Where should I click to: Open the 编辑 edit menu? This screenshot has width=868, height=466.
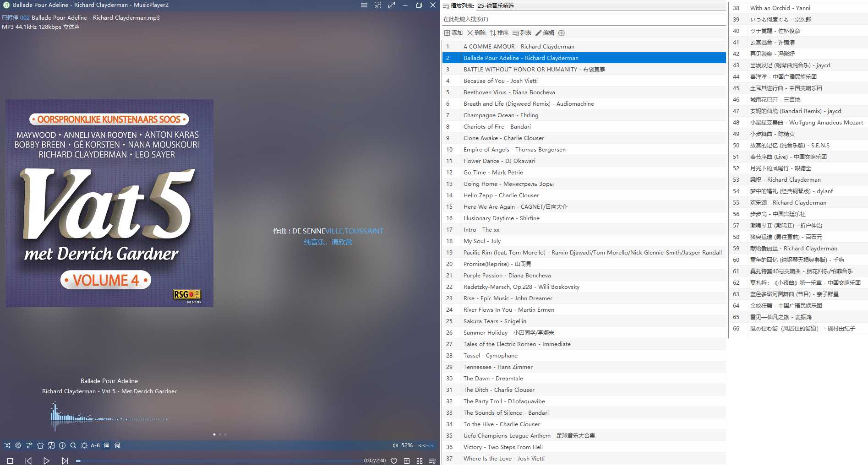coord(545,33)
